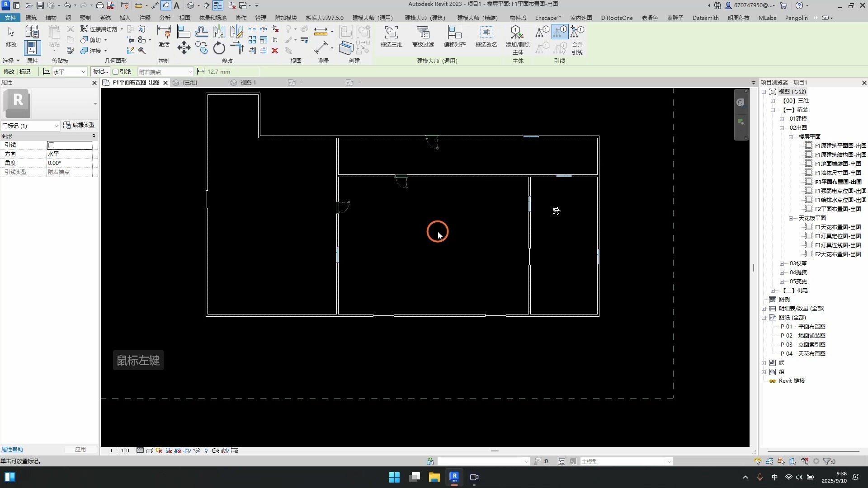Click Trim/Extend to Corner icon
Screen dimensions: 868x488
coord(236,48)
